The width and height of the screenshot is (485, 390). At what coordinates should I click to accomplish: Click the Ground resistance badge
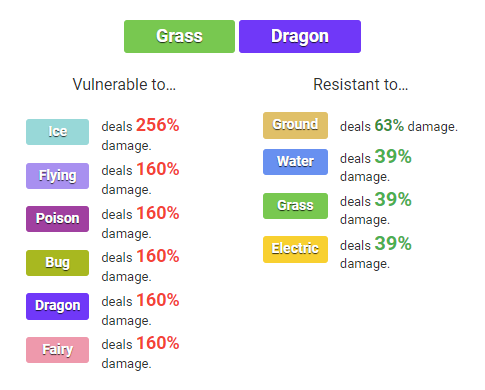(295, 125)
